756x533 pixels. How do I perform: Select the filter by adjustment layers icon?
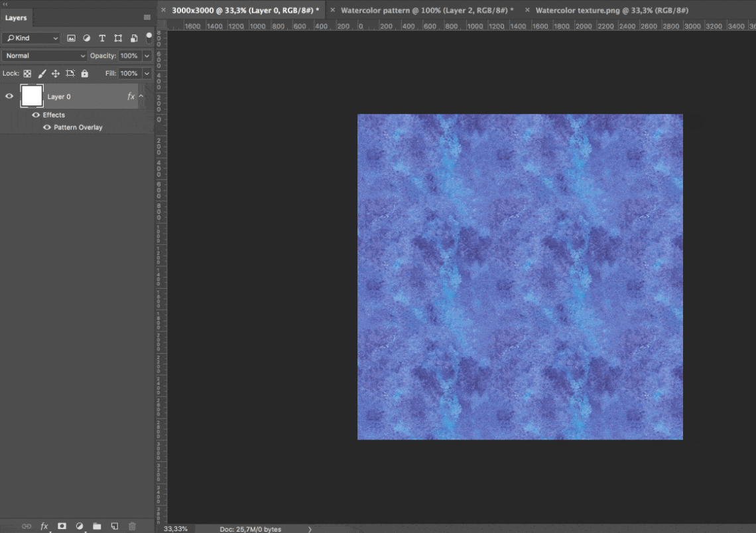[86, 38]
